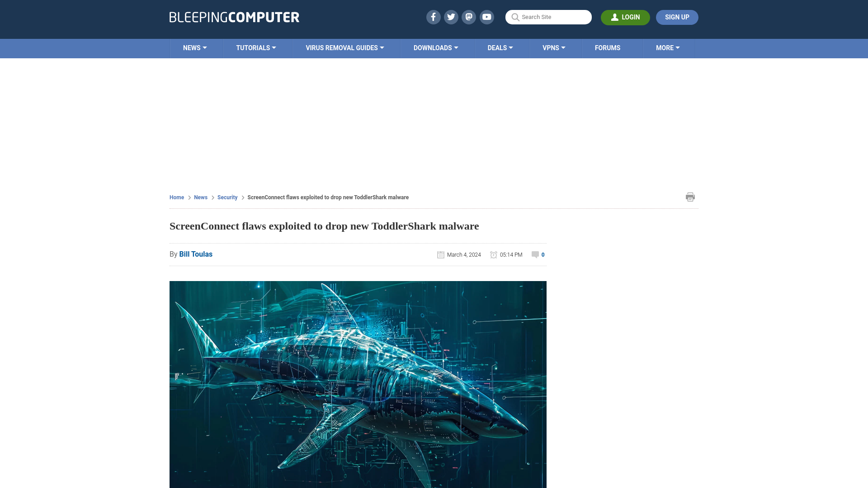Open the DOWNLOADS menu
This screenshot has height=488, width=868.
(x=436, y=47)
